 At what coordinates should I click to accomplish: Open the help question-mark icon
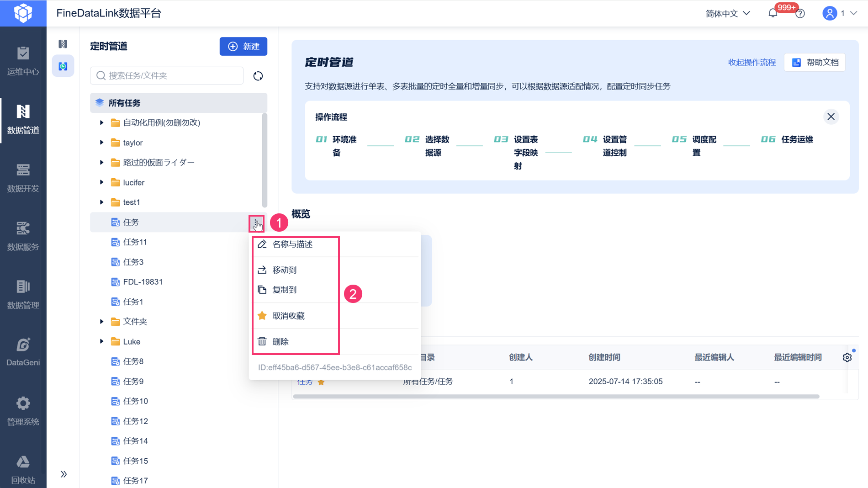pos(800,14)
